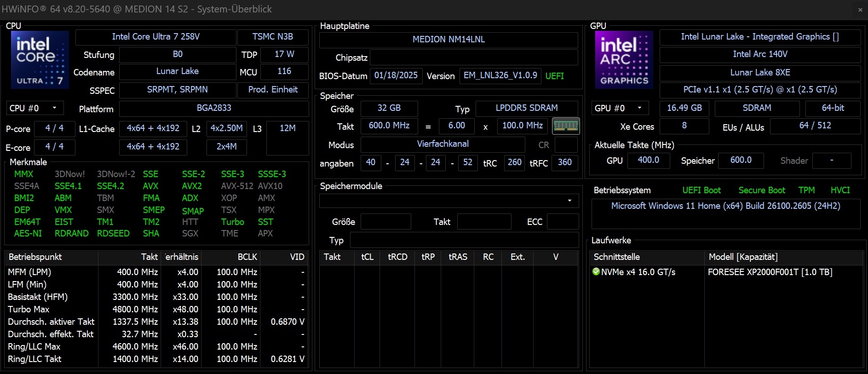The height and width of the screenshot is (374, 868).
Task: Click the UEFI Boot indicator
Action: point(701,190)
